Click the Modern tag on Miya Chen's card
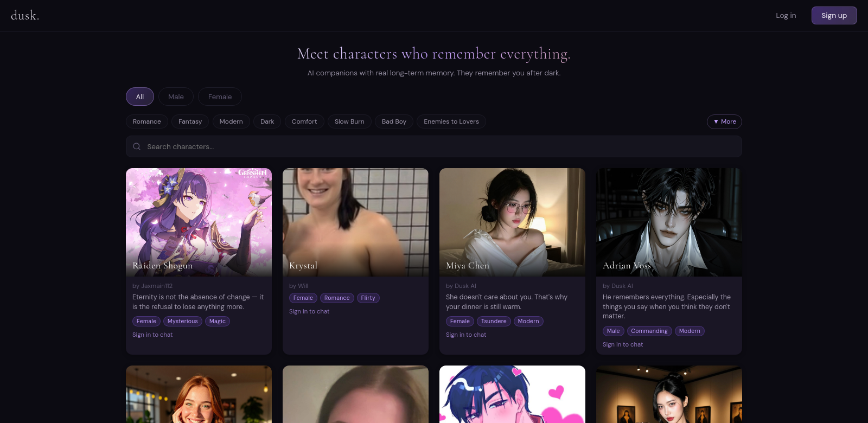The height and width of the screenshot is (423, 868). [x=528, y=321]
